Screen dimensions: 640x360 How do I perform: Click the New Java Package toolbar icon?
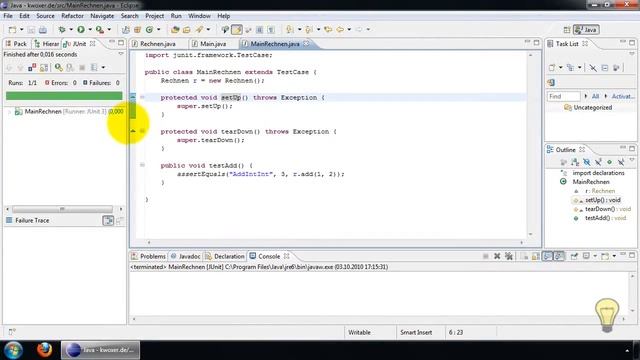point(138,29)
